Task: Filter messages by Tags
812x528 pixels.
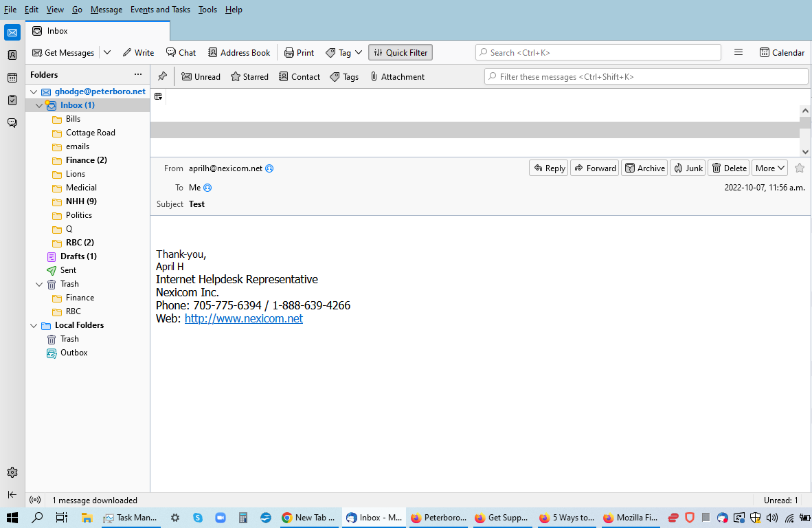Action: click(x=344, y=77)
